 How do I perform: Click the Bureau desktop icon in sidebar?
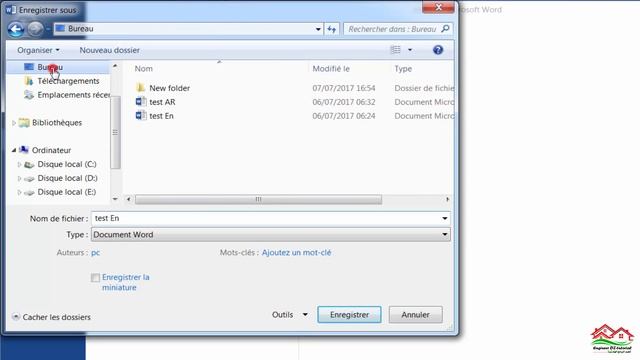(29, 67)
